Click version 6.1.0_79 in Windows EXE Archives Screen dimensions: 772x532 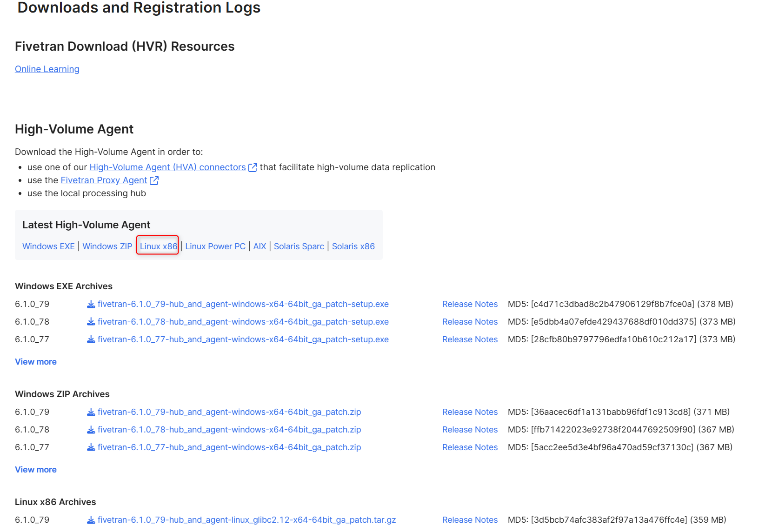click(32, 304)
